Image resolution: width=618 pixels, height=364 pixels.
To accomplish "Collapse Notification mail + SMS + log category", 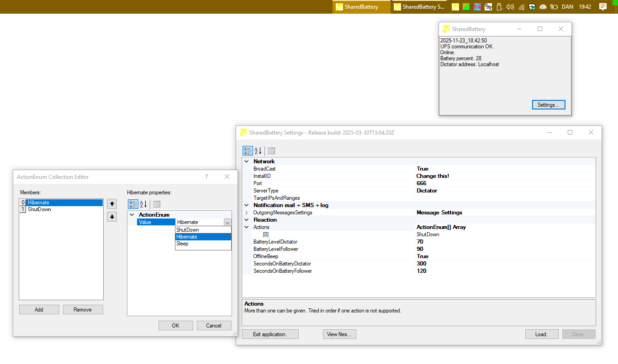I will point(247,205).
